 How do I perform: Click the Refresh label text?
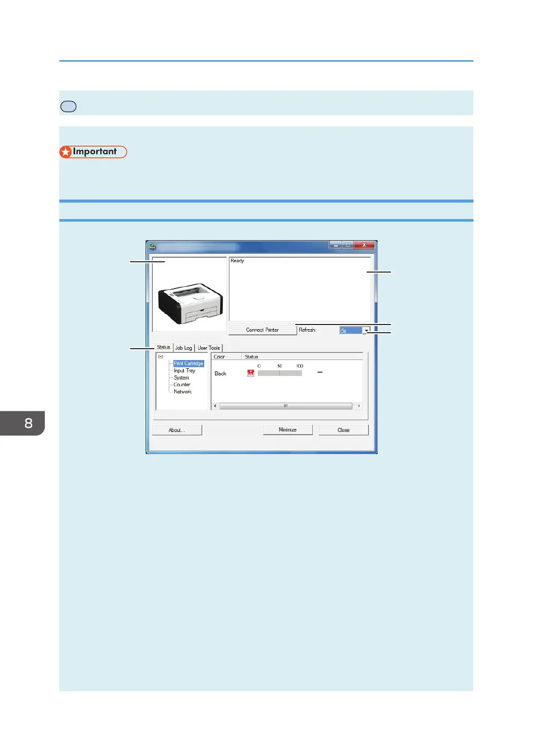tap(308, 330)
